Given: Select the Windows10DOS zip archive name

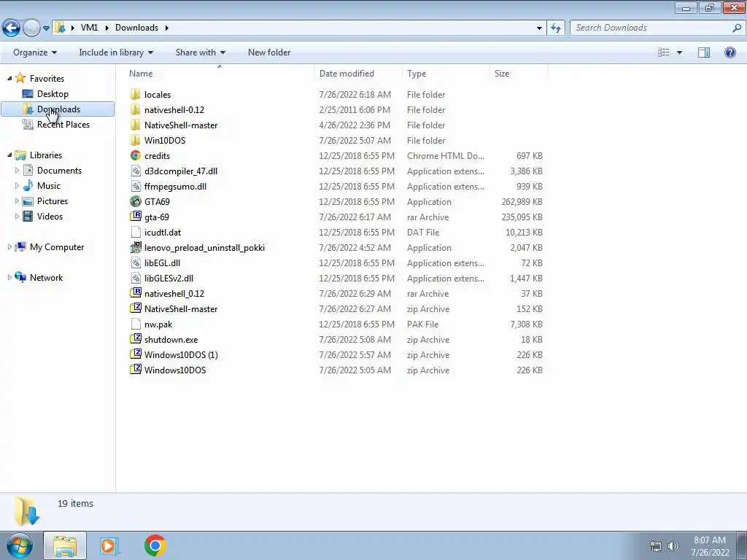Looking at the screenshot, I should (175, 370).
